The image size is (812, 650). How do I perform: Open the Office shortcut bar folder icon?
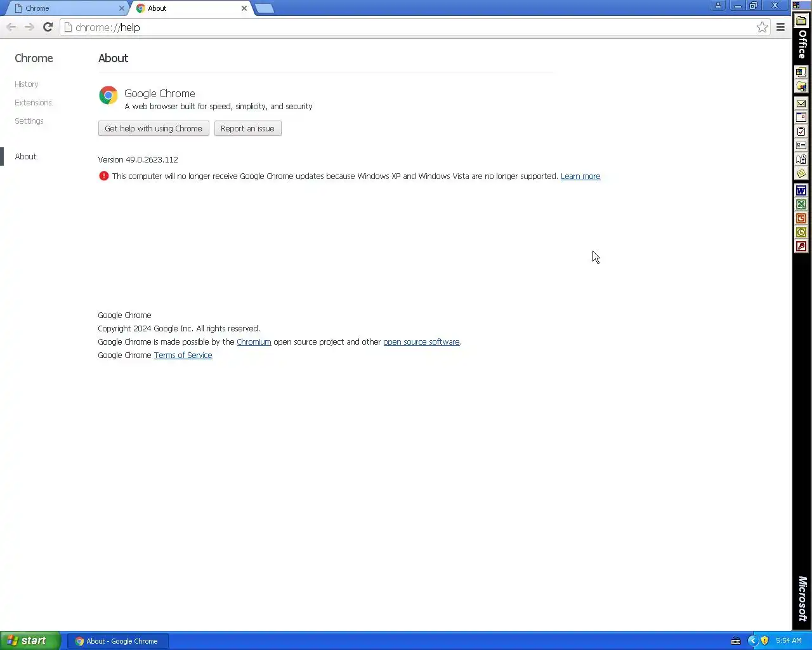[x=801, y=20]
